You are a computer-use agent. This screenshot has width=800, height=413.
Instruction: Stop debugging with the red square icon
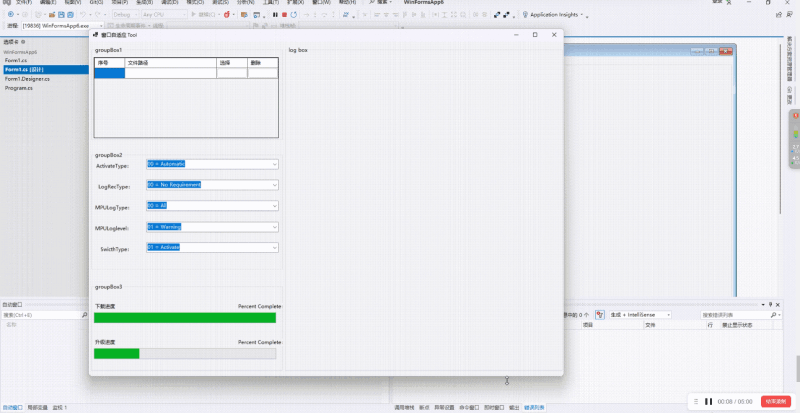pos(284,15)
